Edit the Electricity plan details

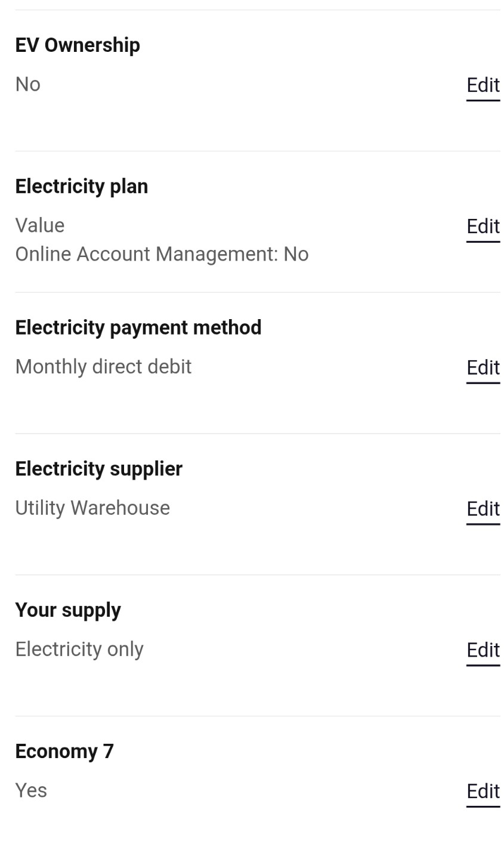point(483,227)
